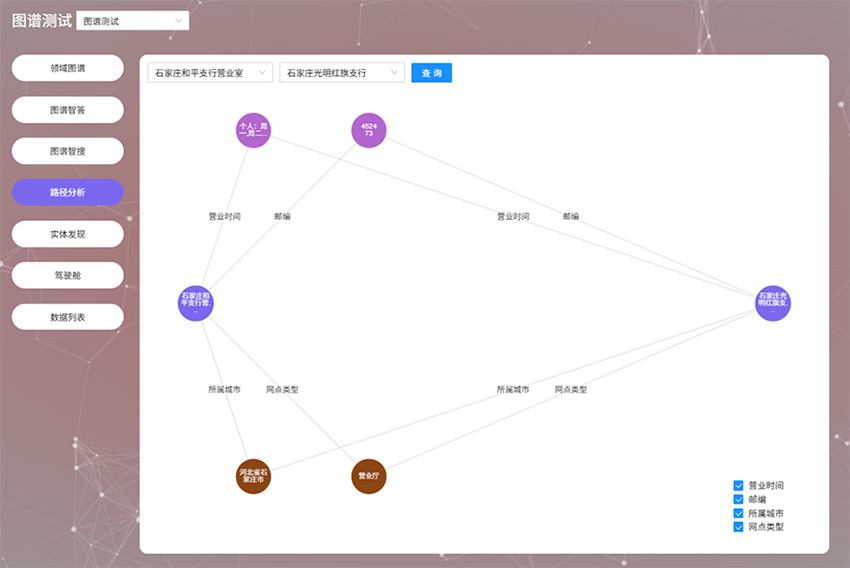
Task: Open the 领域图谱 menu item
Action: pos(68,68)
